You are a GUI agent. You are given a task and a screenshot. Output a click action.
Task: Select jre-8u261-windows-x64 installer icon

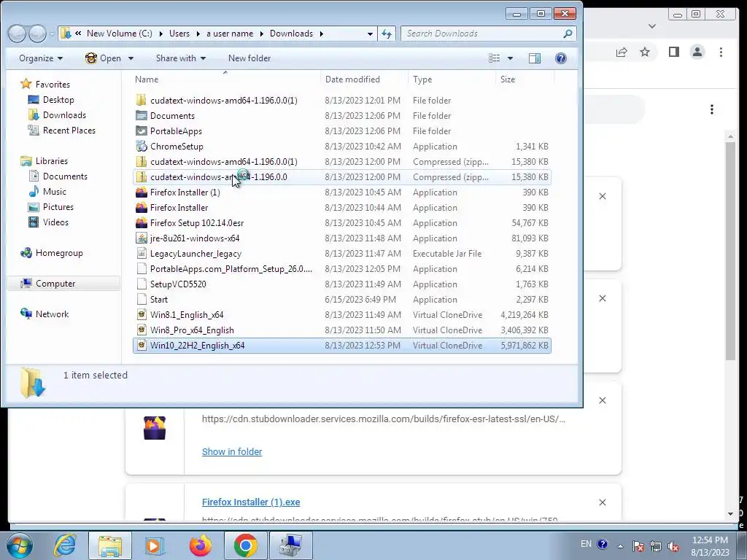pyautogui.click(x=141, y=238)
